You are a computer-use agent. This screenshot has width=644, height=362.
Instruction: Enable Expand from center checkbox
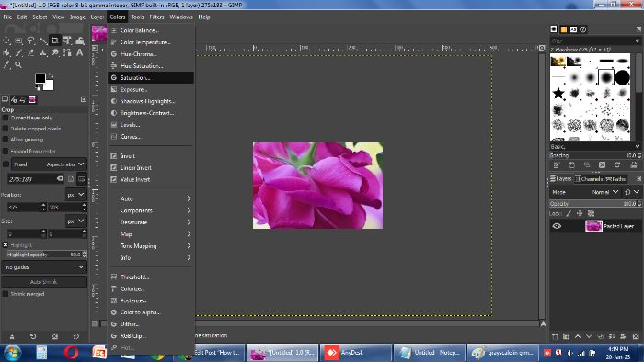(x=6, y=152)
